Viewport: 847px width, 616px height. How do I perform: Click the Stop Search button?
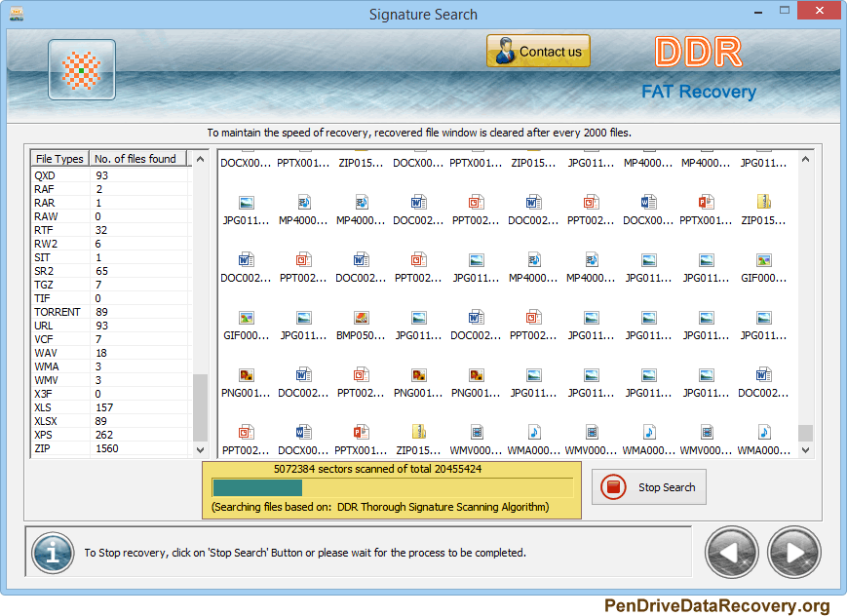point(649,487)
